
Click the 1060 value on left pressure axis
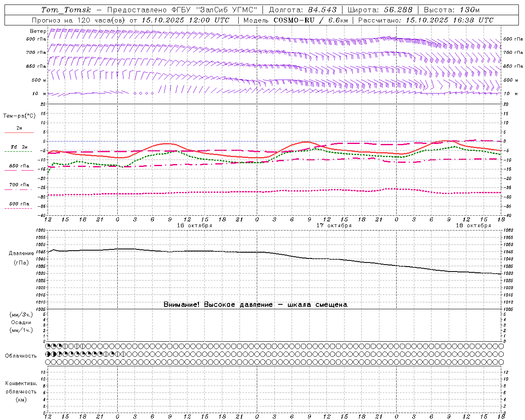41,231
